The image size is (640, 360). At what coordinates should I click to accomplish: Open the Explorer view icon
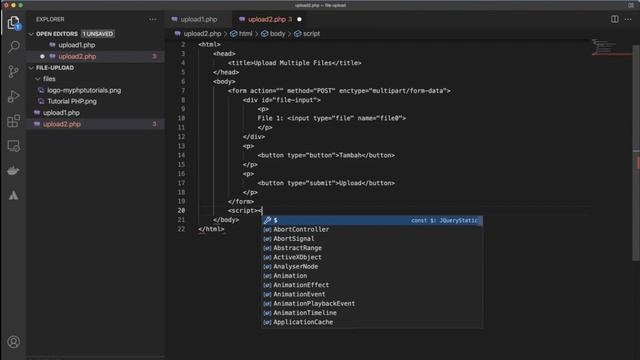[x=13, y=22]
